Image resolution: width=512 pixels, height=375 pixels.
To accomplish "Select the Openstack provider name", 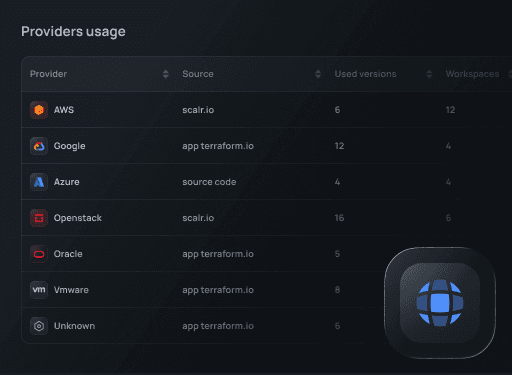I will [x=78, y=218].
